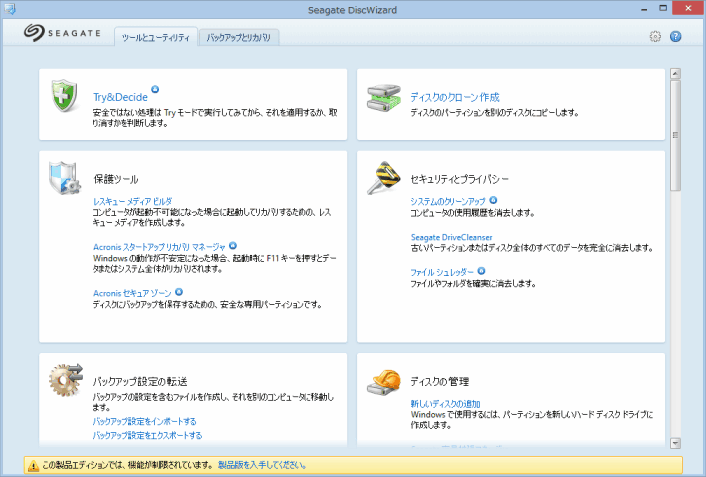Click the Seagate logo

(62, 33)
